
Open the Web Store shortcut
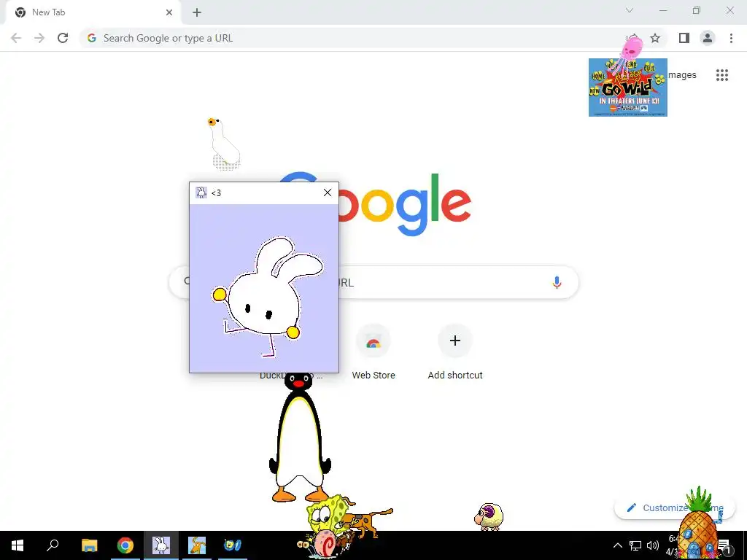point(373,352)
